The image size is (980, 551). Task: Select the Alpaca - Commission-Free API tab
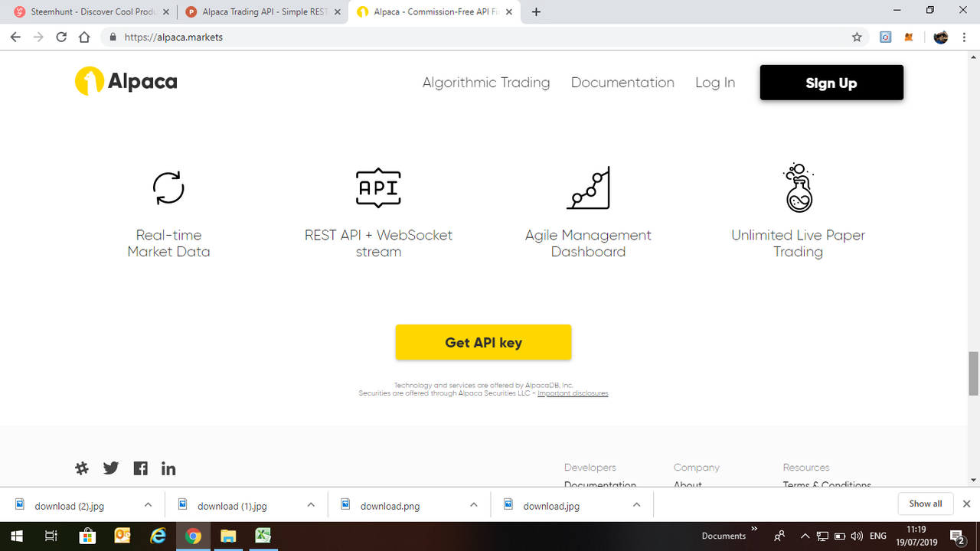pyautogui.click(x=434, y=12)
